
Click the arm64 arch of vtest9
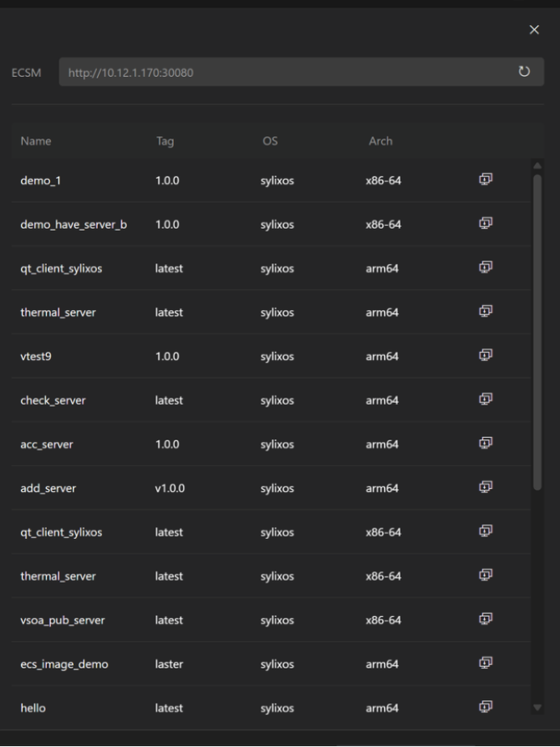click(382, 356)
